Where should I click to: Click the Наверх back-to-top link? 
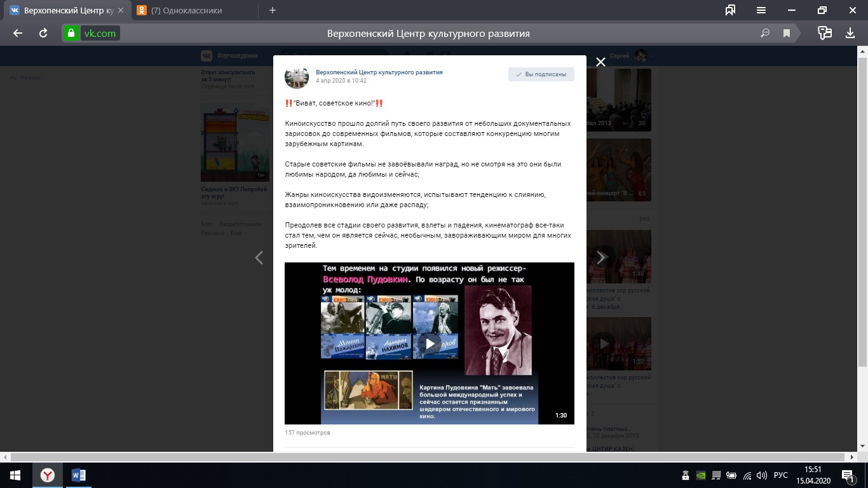point(26,78)
